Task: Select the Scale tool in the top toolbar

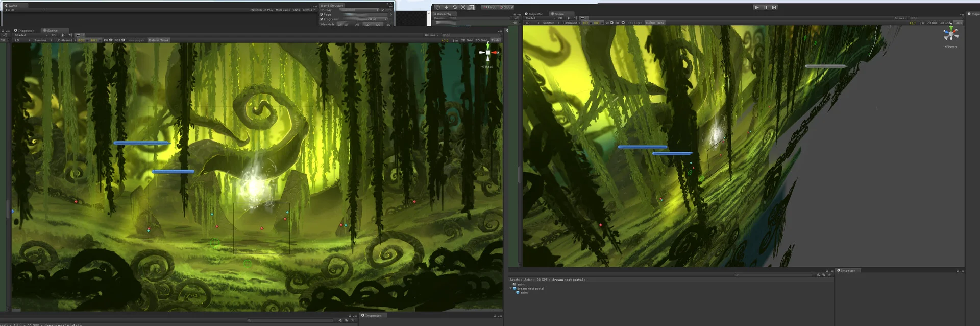Action: pyautogui.click(x=463, y=7)
